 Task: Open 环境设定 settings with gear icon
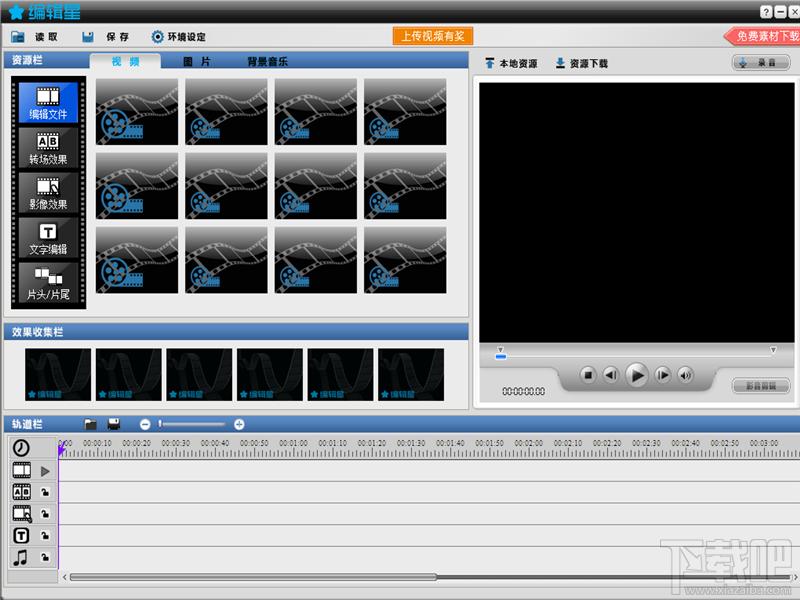(179, 37)
